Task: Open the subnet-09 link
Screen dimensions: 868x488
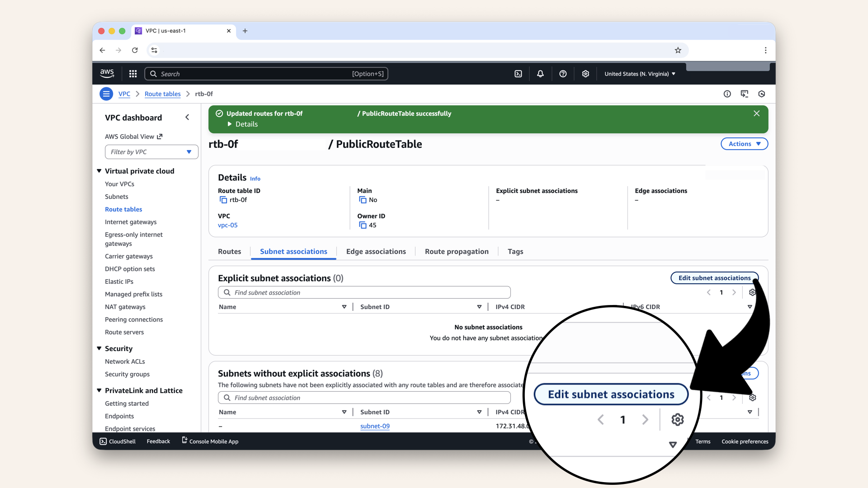Action: coord(375,426)
